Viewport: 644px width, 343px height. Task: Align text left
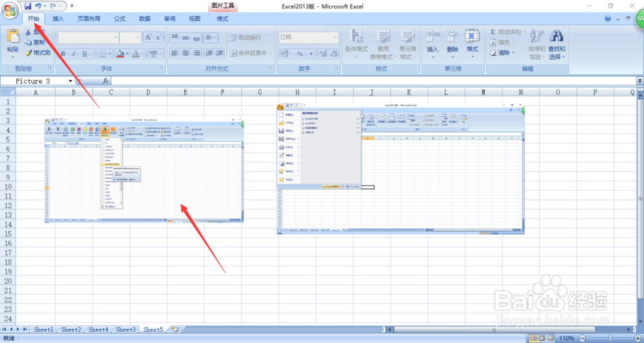pyautogui.click(x=175, y=53)
